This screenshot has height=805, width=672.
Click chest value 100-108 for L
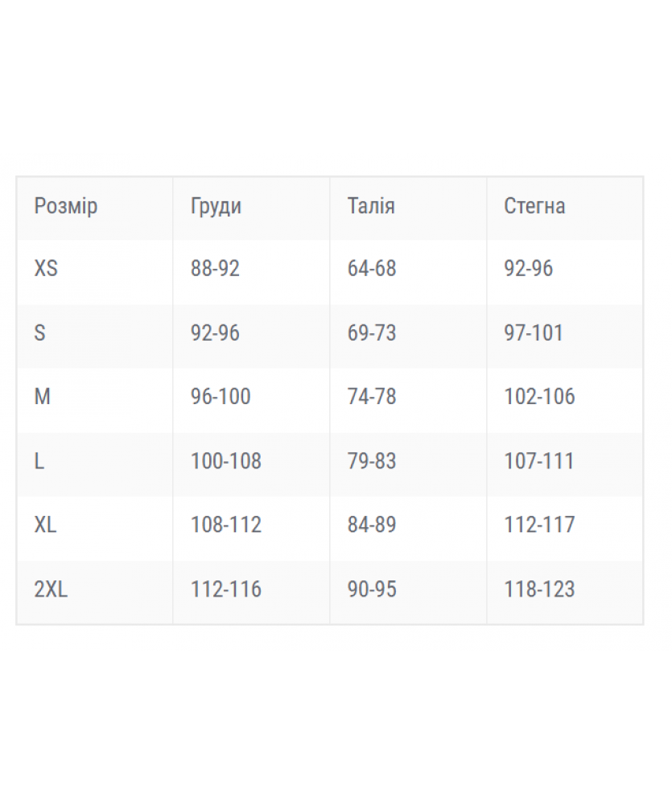tap(225, 461)
